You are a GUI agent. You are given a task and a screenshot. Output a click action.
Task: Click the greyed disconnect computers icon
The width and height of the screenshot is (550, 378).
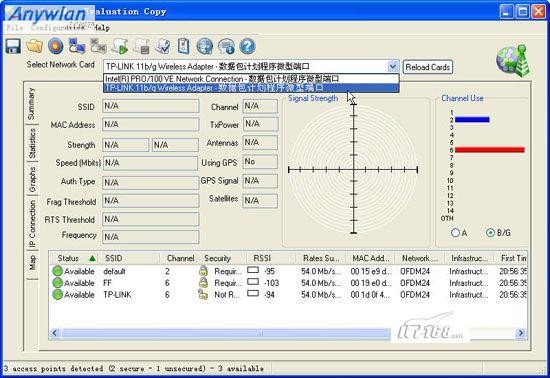(98, 46)
